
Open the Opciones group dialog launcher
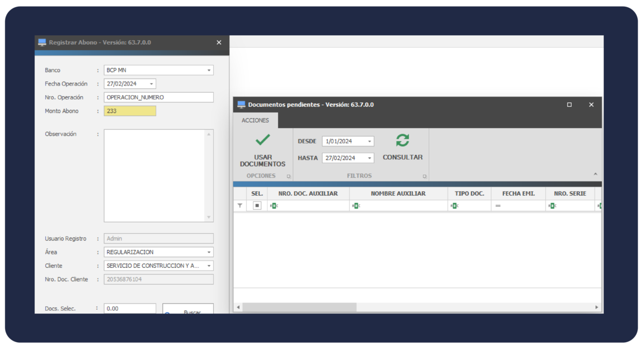click(x=289, y=176)
